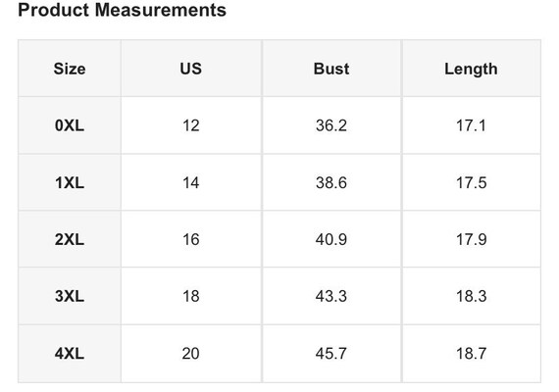Click the 18.7 length cell

tap(471, 354)
